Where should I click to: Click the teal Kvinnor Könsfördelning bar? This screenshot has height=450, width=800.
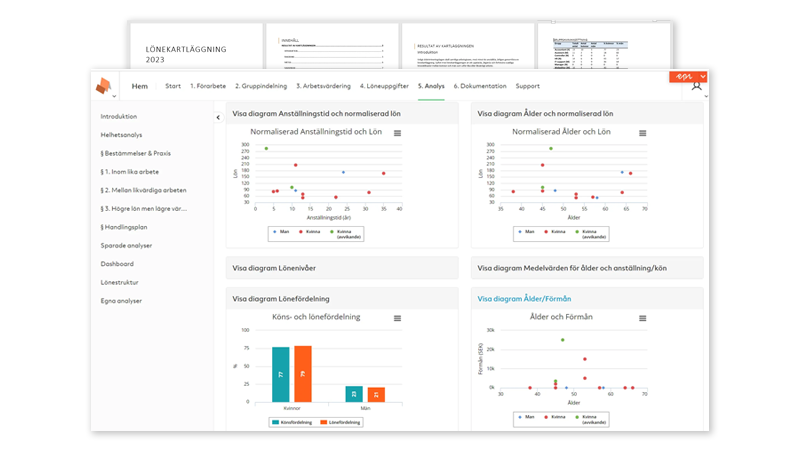(281, 374)
